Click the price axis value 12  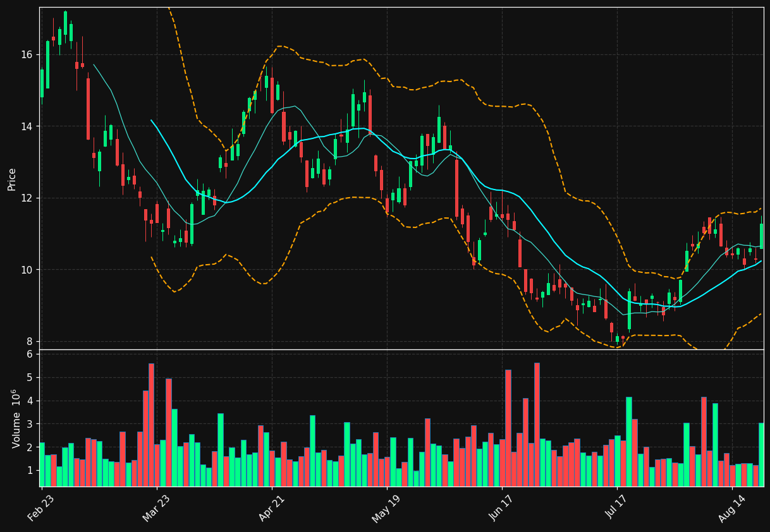coord(27,198)
